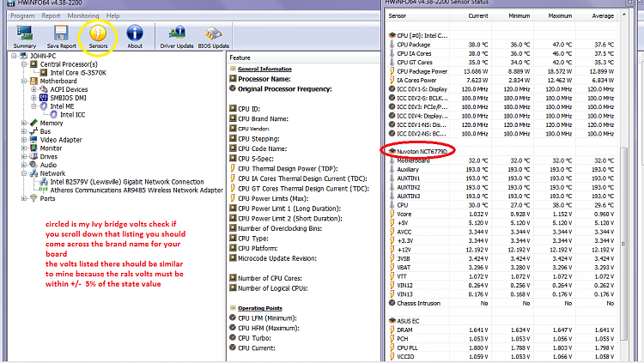Image resolution: width=644 pixels, height=363 pixels.
Task: Click the ASUS EC sensor group icon
Action: (392, 321)
